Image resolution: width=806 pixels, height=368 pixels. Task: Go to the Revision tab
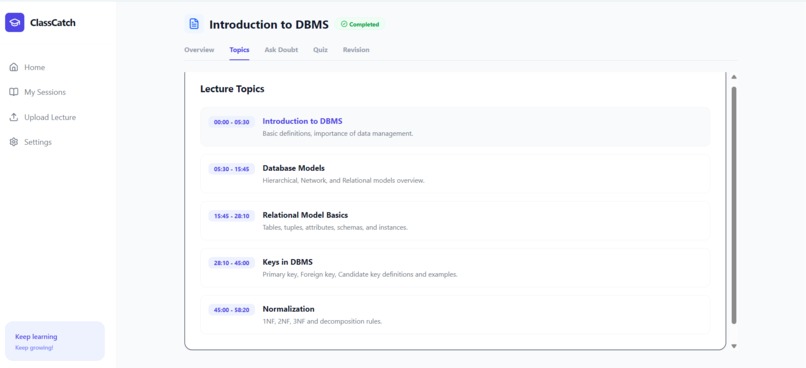356,50
